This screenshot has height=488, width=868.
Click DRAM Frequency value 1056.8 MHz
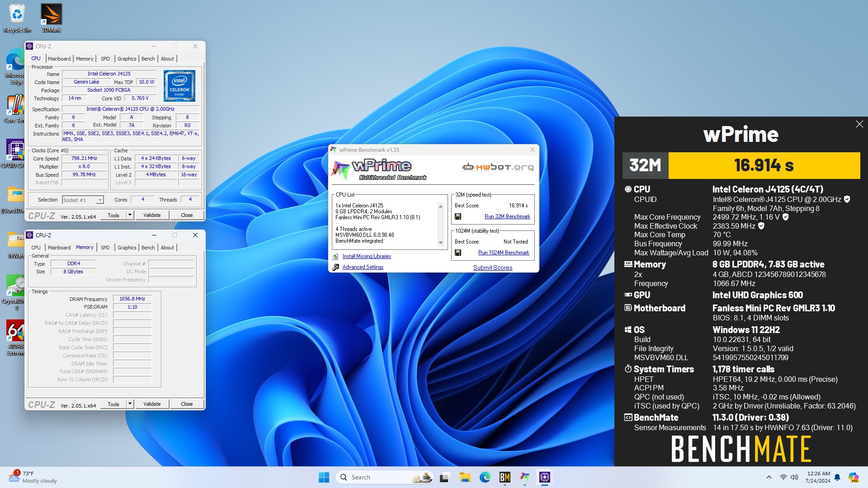click(x=132, y=299)
